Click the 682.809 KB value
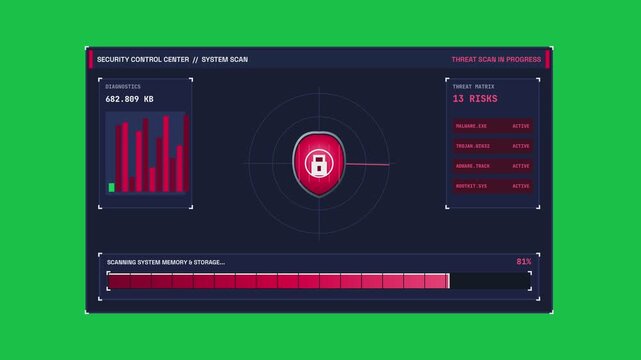The height and width of the screenshot is (360, 641). (x=130, y=99)
